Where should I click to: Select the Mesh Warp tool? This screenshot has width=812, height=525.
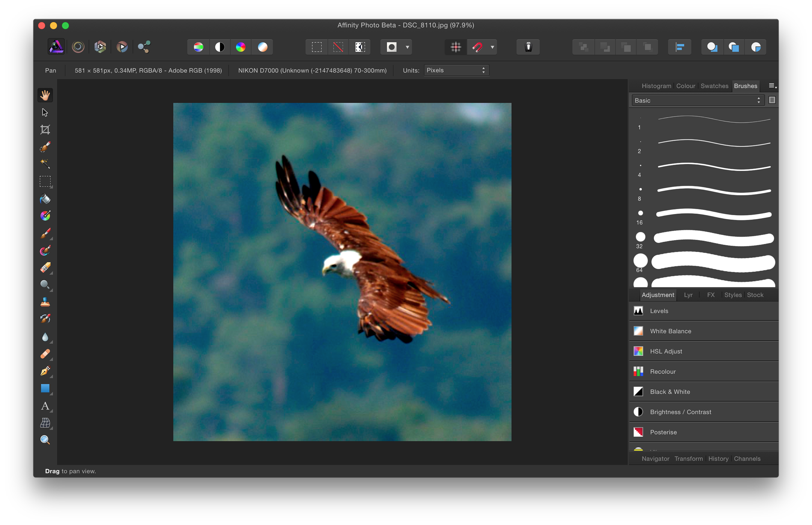point(45,423)
